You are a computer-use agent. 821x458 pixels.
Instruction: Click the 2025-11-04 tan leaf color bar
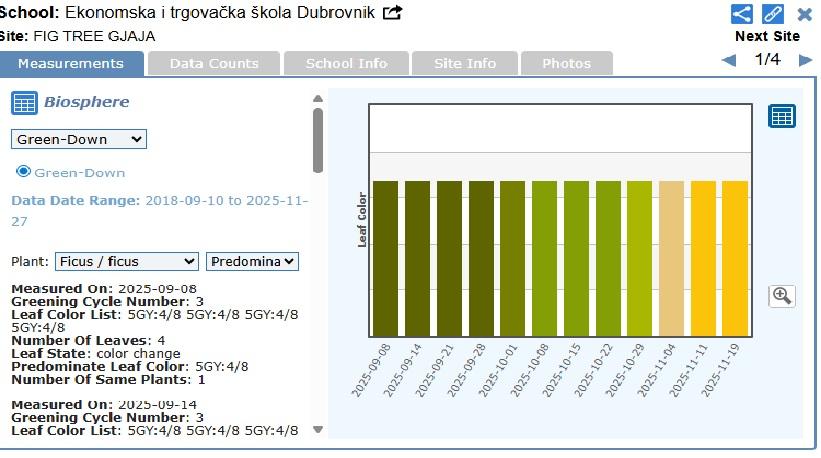click(x=671, y=258)
